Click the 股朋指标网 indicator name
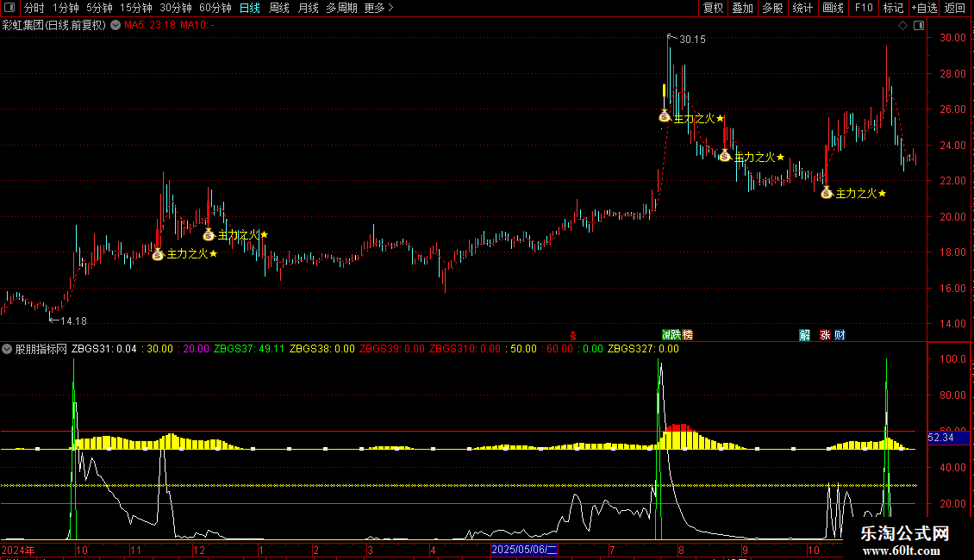 [x=41, y=349]
